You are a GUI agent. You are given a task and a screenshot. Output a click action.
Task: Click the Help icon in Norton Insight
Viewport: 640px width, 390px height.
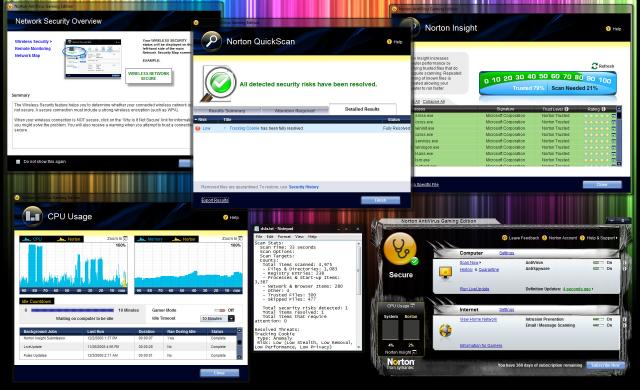(x=608, y=29)
